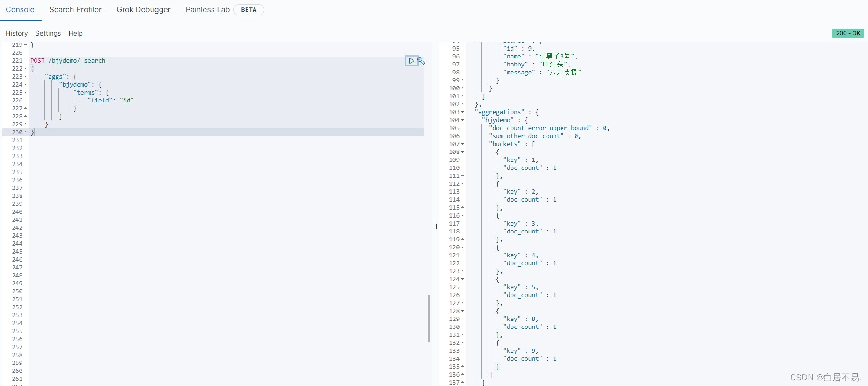This screenshot has height=386, width=868.
Task: Open console Settings
Action: click(48, 33)
